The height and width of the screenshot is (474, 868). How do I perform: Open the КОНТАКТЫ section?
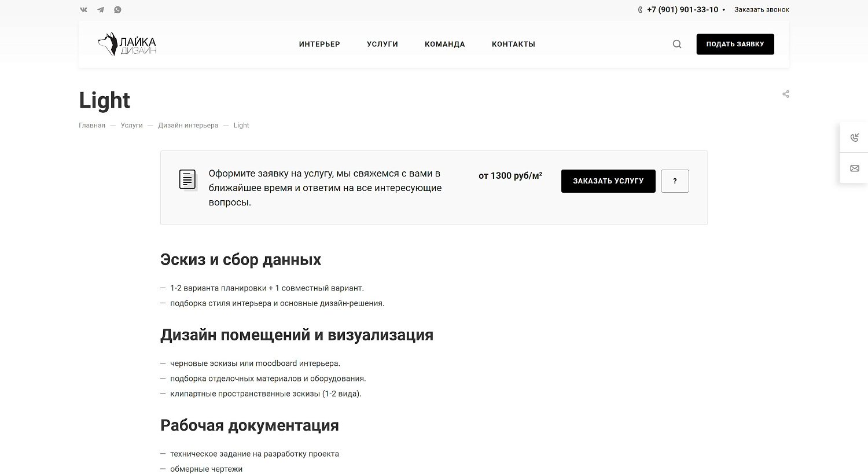point(513,43)
